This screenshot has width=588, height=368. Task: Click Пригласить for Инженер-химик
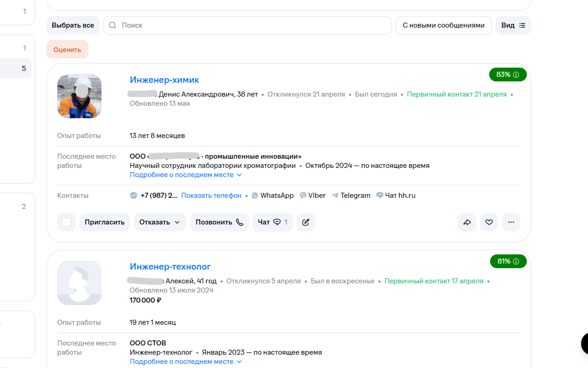click(x=105, y=222)
